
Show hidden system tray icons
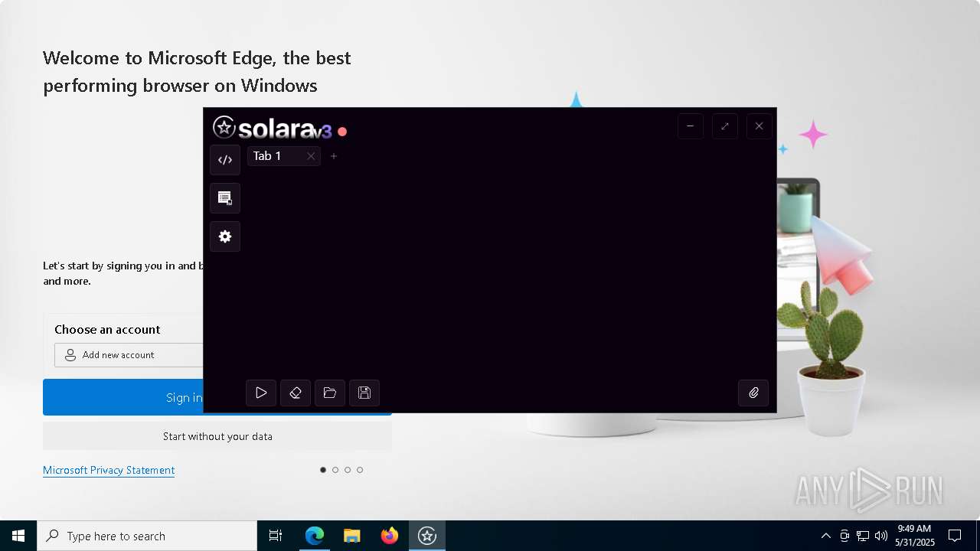[x=825, y=536]
